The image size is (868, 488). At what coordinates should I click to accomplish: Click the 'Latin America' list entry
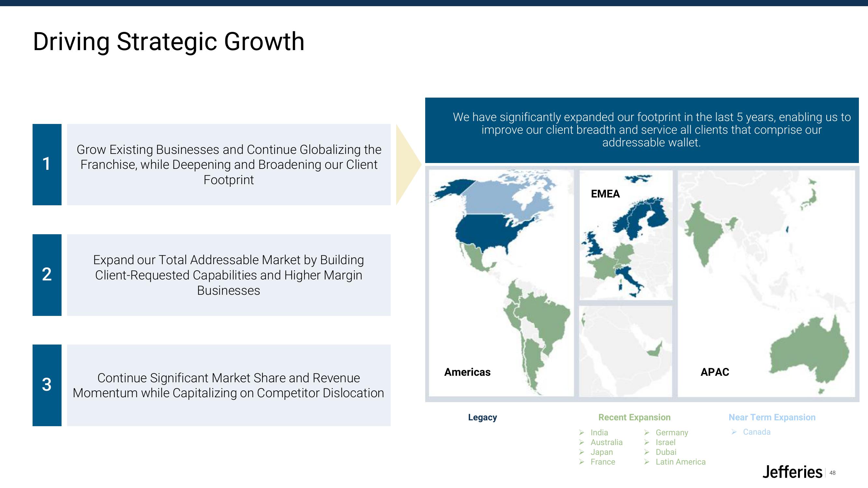coord(680,462)
